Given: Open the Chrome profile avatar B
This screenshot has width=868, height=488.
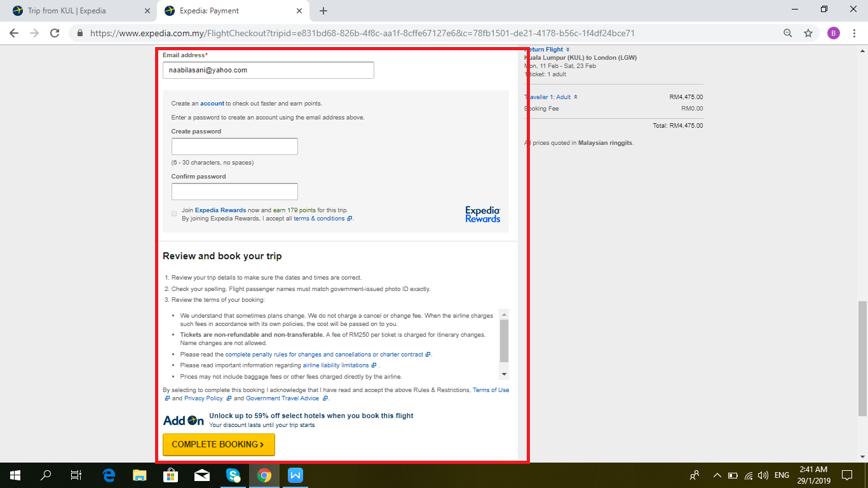Looking at the screenshot, I should 834,33.
